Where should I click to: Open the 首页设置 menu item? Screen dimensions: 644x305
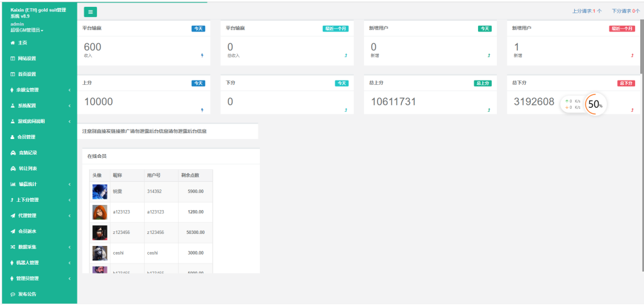point(27,74)
